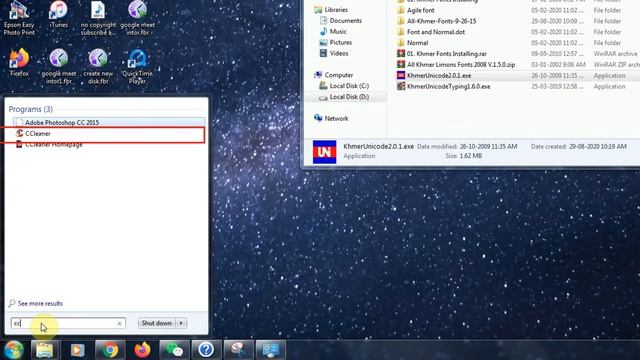640x360 pixels.
Task: Open the Windows Start orb
Action: tap(13, 350)
